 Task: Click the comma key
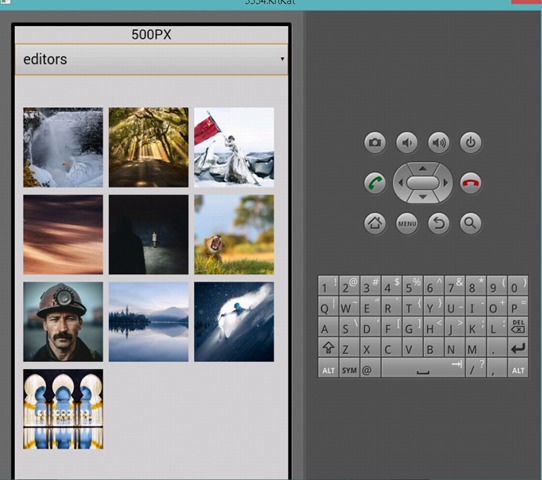click(497, 368)
